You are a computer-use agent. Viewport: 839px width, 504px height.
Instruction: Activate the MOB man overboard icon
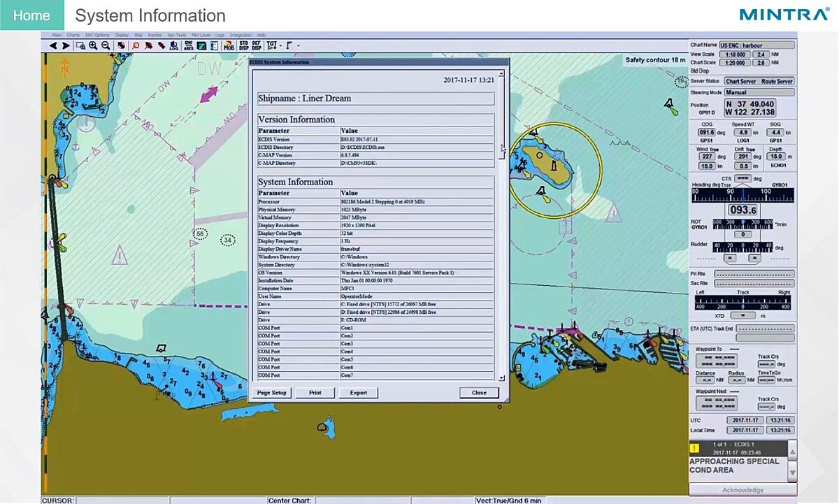point(228,46)
